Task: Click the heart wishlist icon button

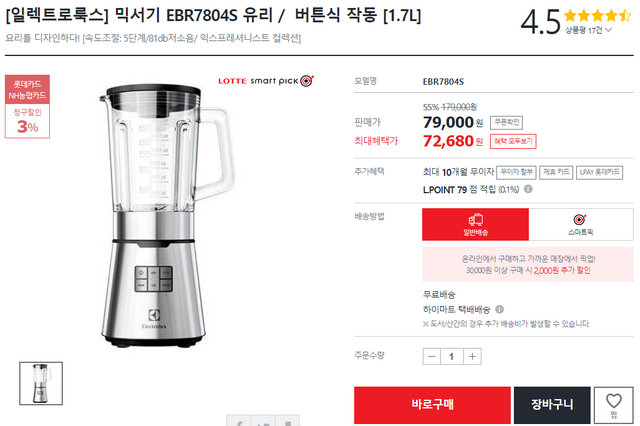Action: coord(613,405)
